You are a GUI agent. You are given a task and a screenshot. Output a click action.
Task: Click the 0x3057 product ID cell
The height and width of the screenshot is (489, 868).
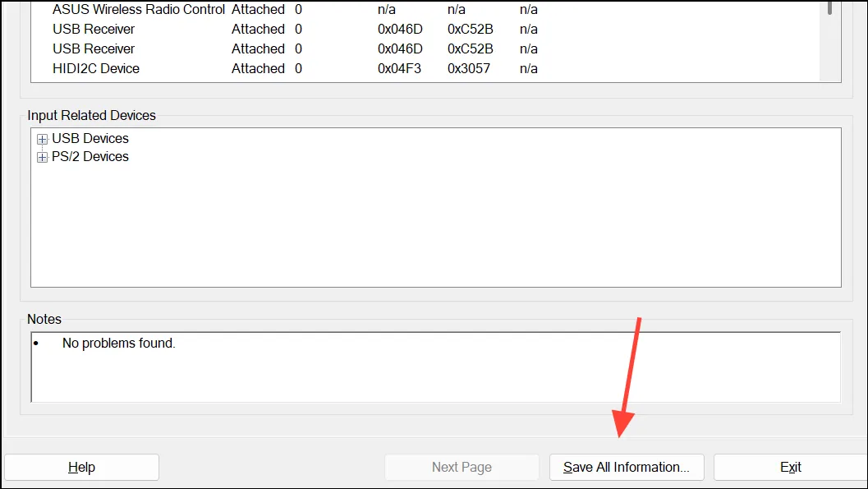[469, 69]
